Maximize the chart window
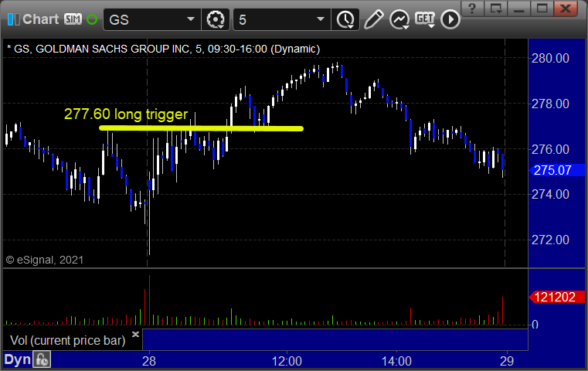This screenshot has height=371, width=588. pos(542,9)
